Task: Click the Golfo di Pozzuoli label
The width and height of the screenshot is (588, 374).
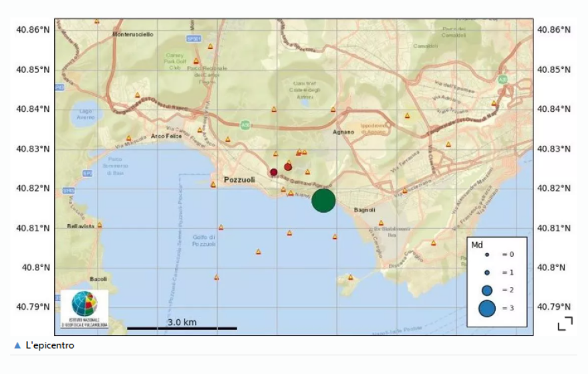Action: [x=204, y=240]
